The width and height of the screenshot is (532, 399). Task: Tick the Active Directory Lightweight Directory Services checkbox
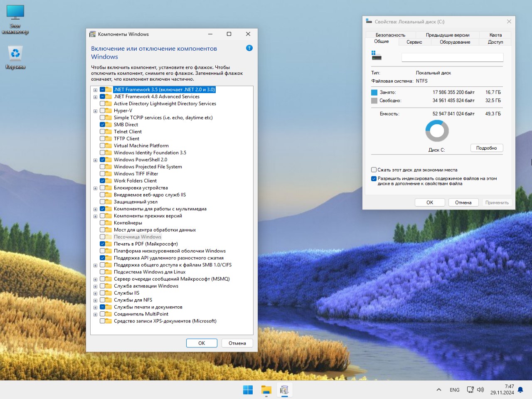tap(102, 104)
